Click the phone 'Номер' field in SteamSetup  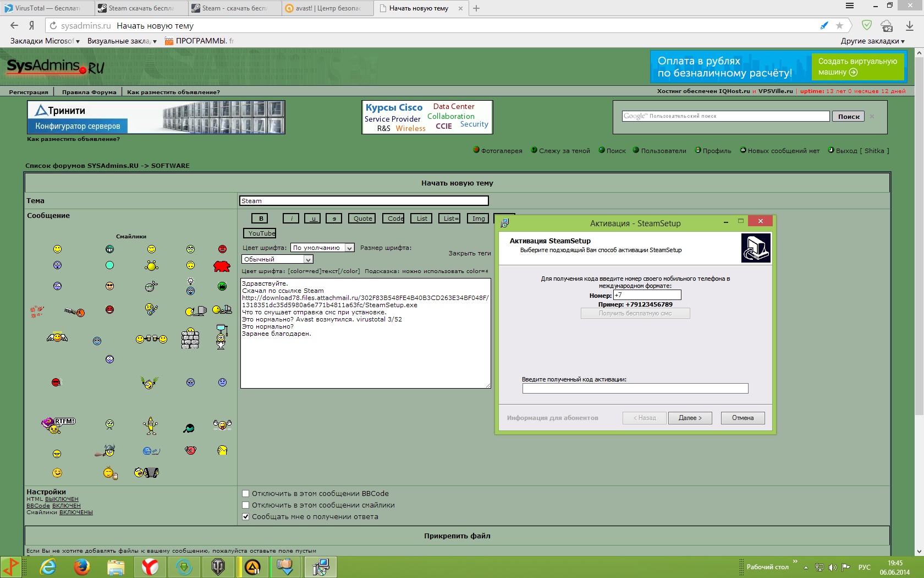pyautogui.click(x=647, y=295)
